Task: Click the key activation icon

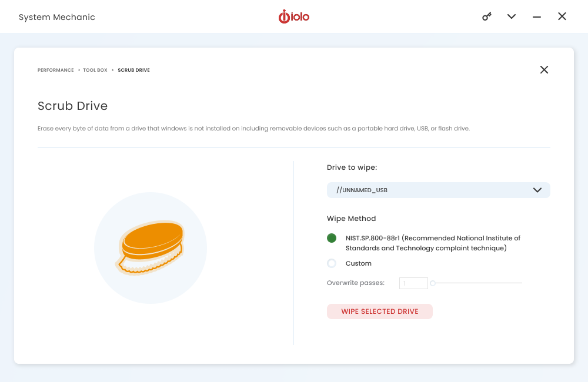Action: (x=487, y=16)
